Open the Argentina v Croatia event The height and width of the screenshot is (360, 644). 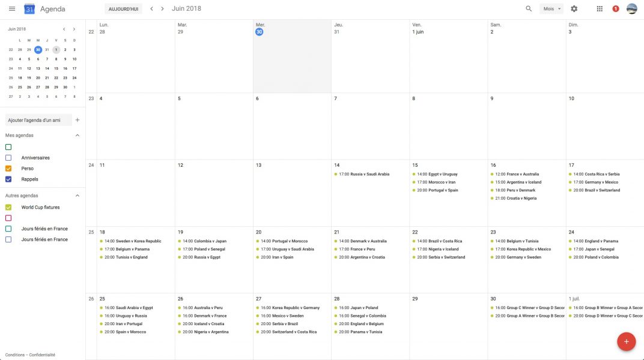(x=359, y=257)
